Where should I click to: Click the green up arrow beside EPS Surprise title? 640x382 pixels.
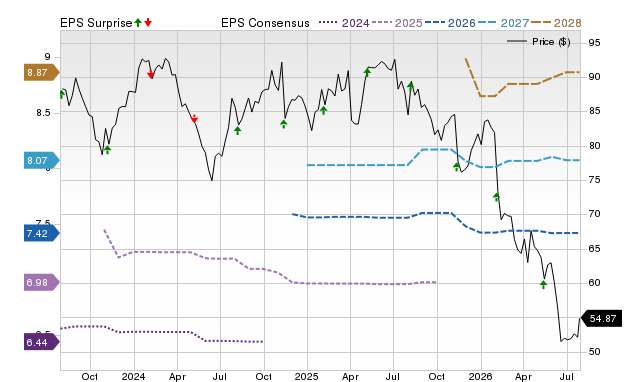(138, 23)
